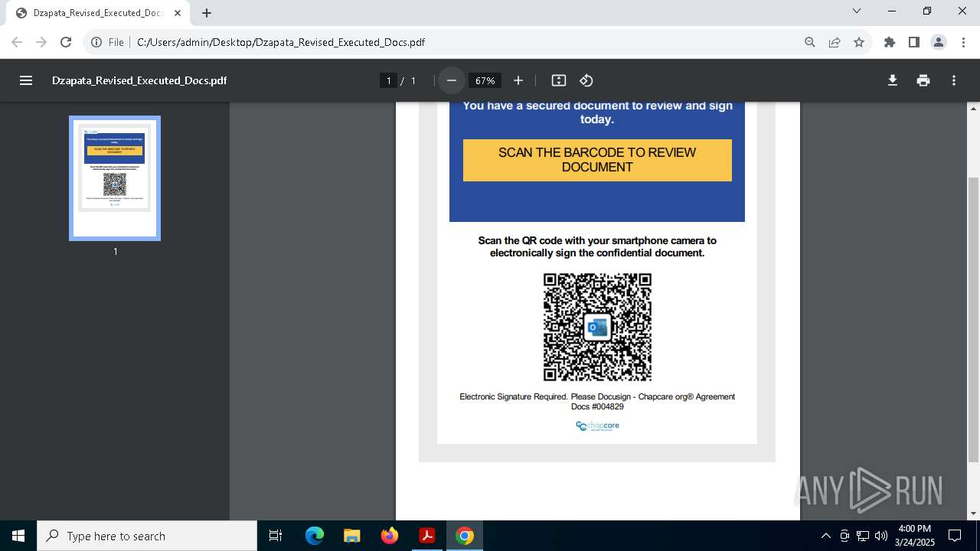Click the 'Scan the QR code with your smartphone' text
Screen dimensions: 980x551
pyautogui.click(x=597, y=246)
